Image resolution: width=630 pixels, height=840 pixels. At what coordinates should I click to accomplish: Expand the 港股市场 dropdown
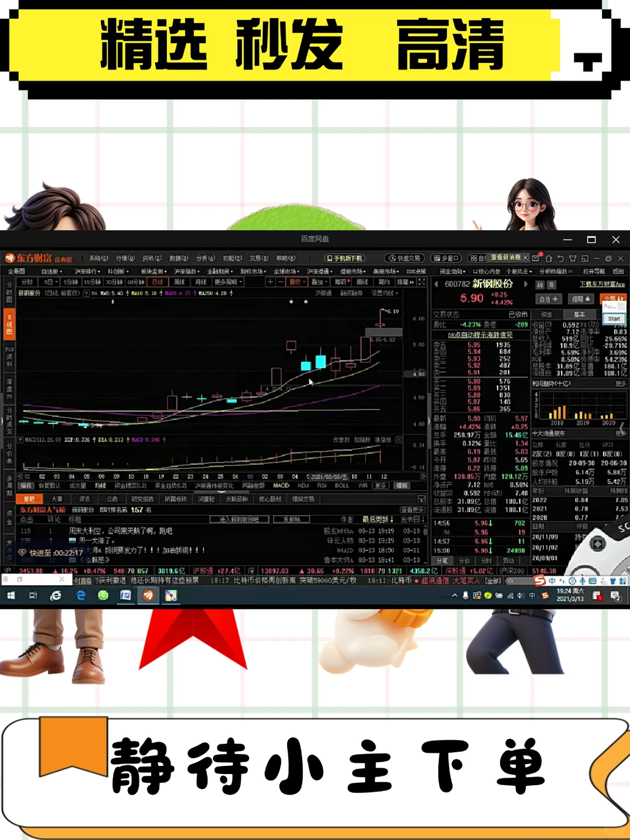353,271
